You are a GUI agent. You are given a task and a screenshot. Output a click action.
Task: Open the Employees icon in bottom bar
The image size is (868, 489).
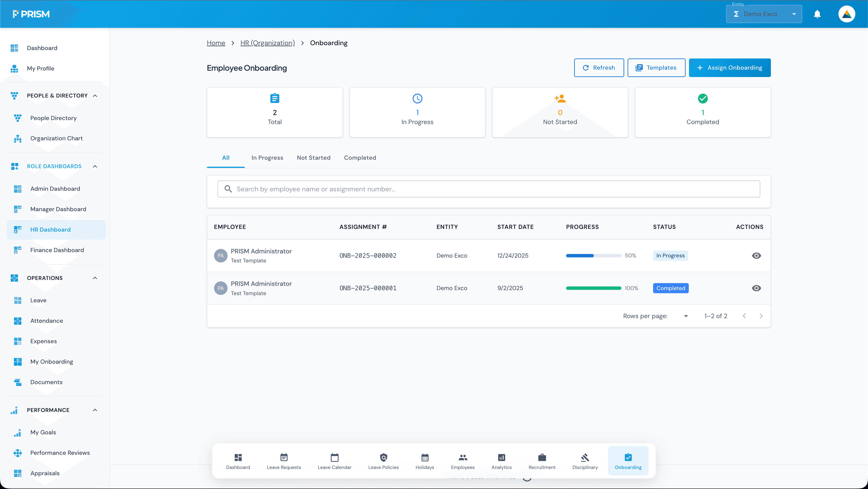click(463, 458)
